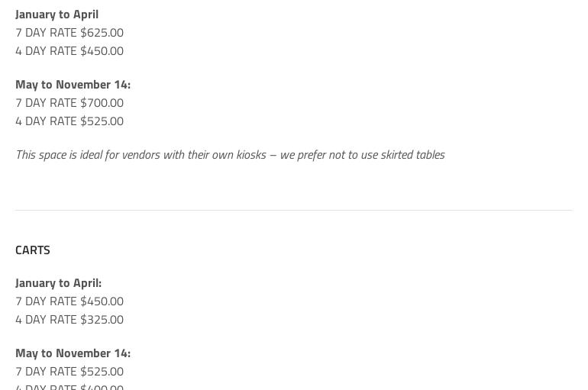The height and width of the screenshot is (390, 588).
Task: Click the 4 DAY RATE $525.00 line
Action: [69, 121]
